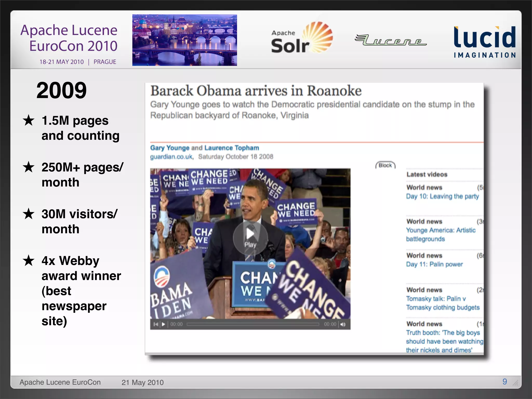Click the footer 'Apache Lucene EuroCon' text
The image size is (532, 399).
[x=60, y=382]
